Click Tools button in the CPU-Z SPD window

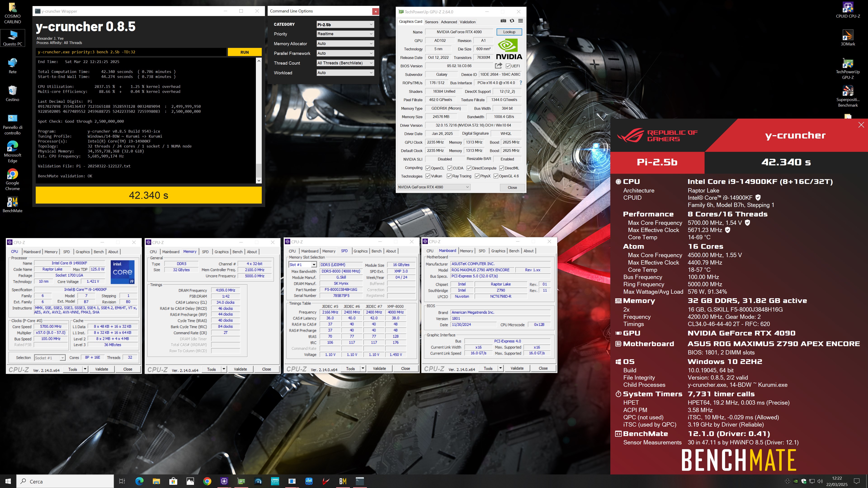tap(350, 368)
